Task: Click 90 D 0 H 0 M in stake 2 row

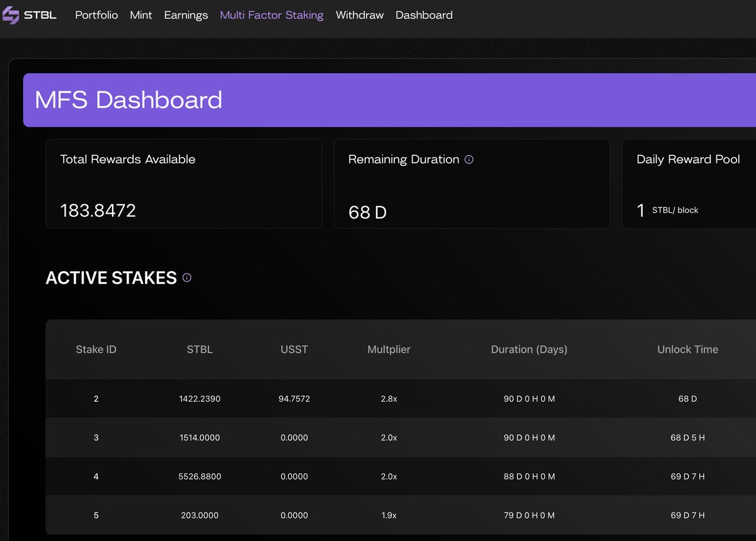Action: pyautogui.click(x=529, y=398)
